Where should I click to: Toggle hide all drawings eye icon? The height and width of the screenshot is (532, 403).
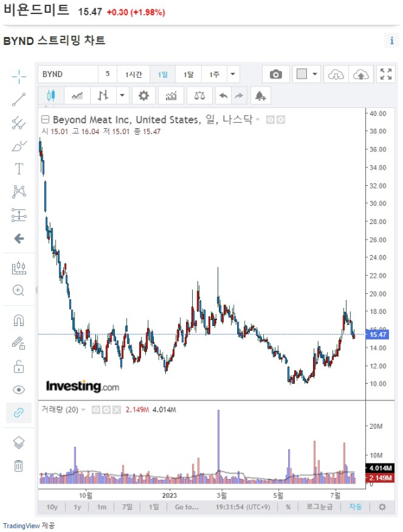(x=19, y=390)
